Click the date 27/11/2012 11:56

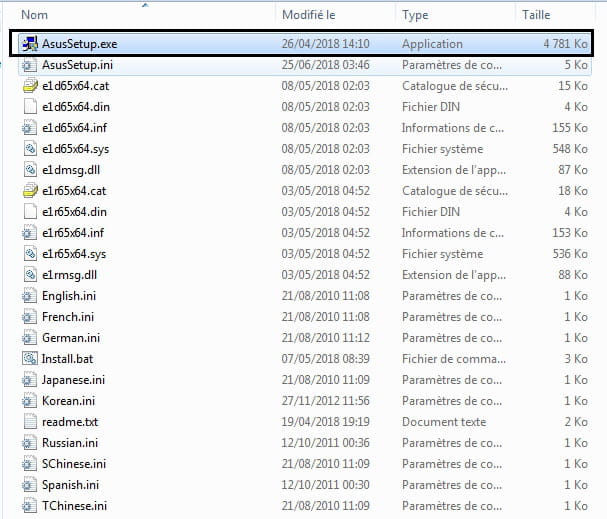point(326,401)
